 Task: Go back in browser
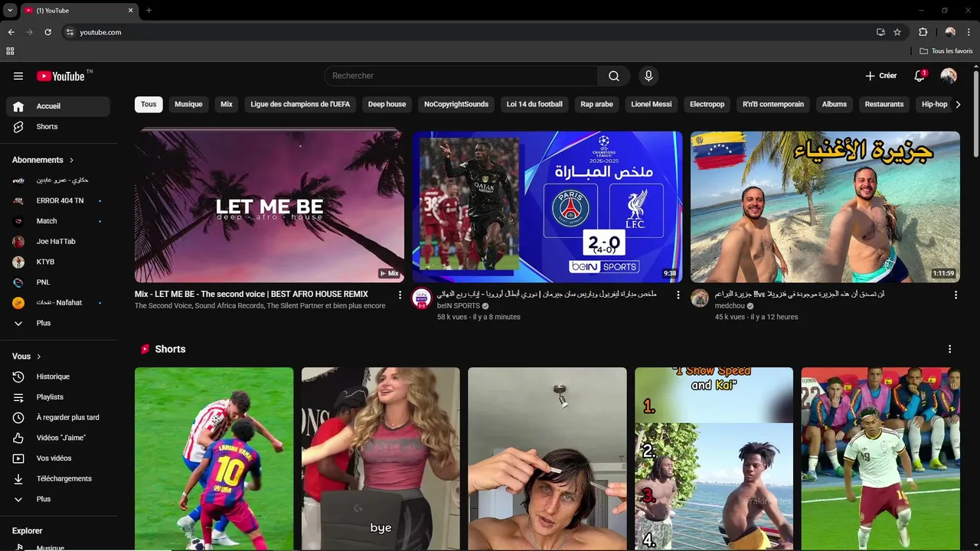pyautogui.click(x=11, y=32)
